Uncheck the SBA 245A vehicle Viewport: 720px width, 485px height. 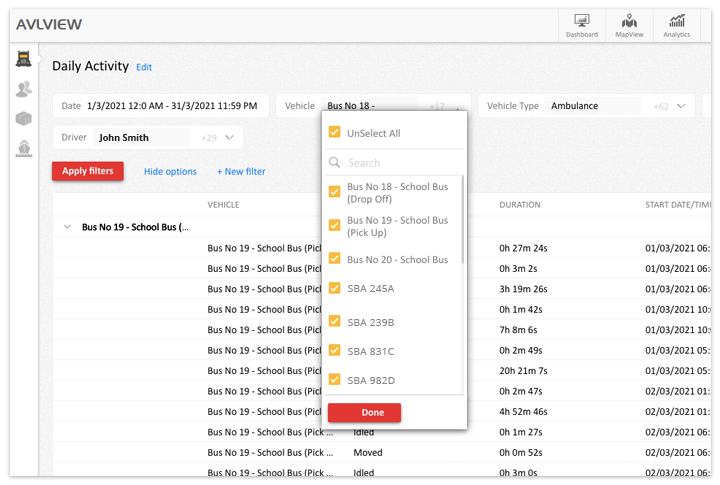point(335,288)
